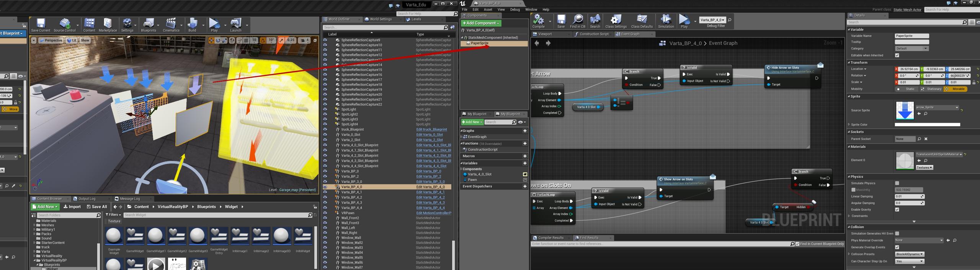Switch to the Construction Script tab
The width and height of the screenshot is (980, 270).
593,34
